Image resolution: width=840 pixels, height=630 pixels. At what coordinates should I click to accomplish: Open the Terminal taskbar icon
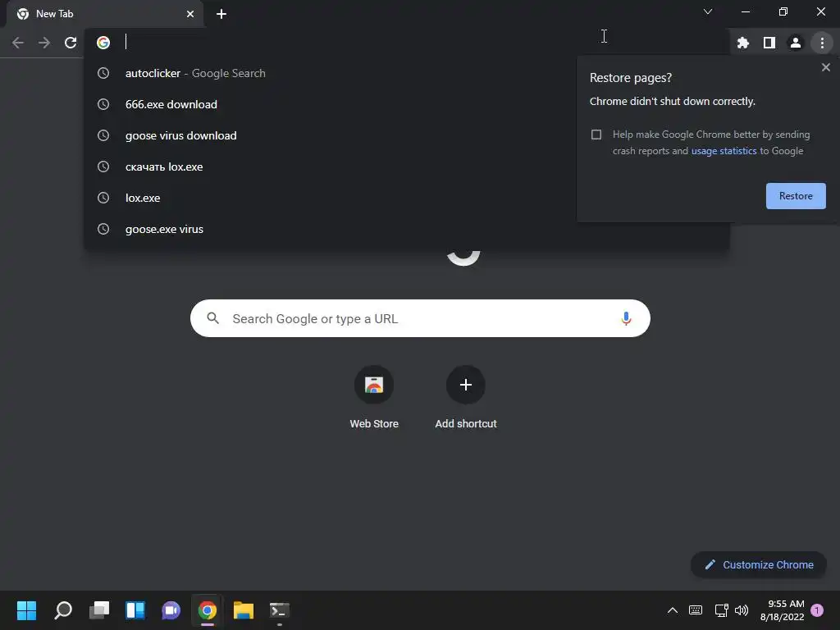coord(279,610)
